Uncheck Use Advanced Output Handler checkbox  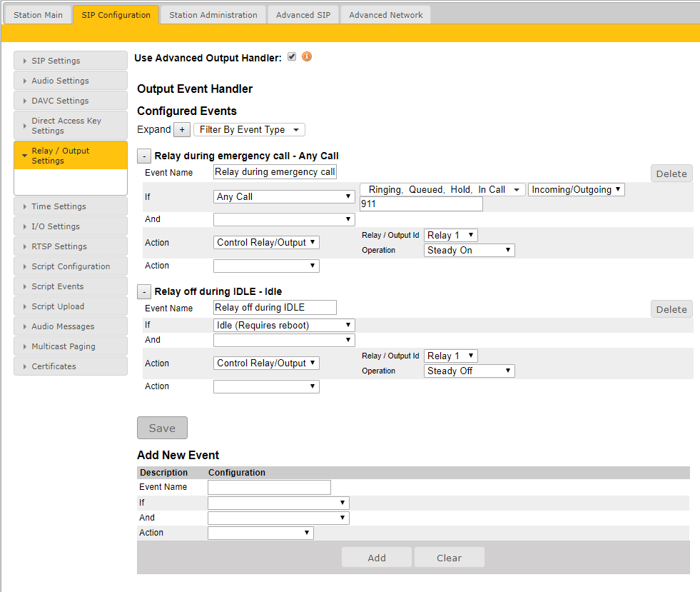292,57
